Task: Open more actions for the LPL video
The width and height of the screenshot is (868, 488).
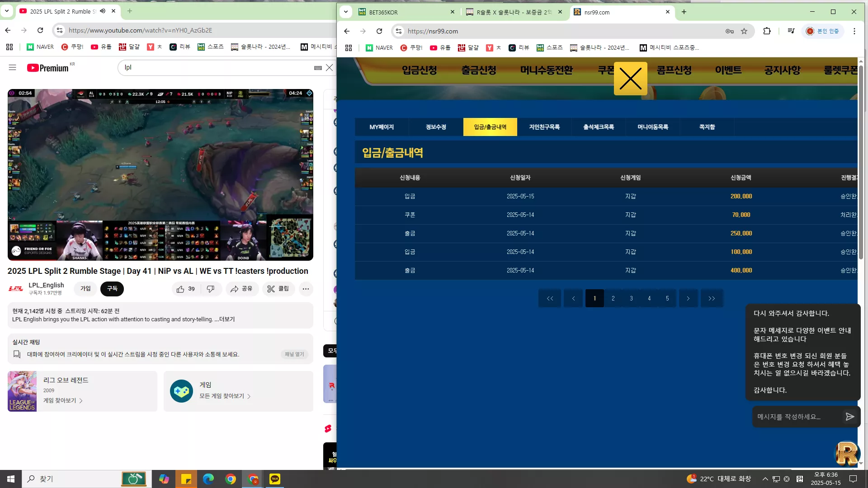Action: [306, 289]
